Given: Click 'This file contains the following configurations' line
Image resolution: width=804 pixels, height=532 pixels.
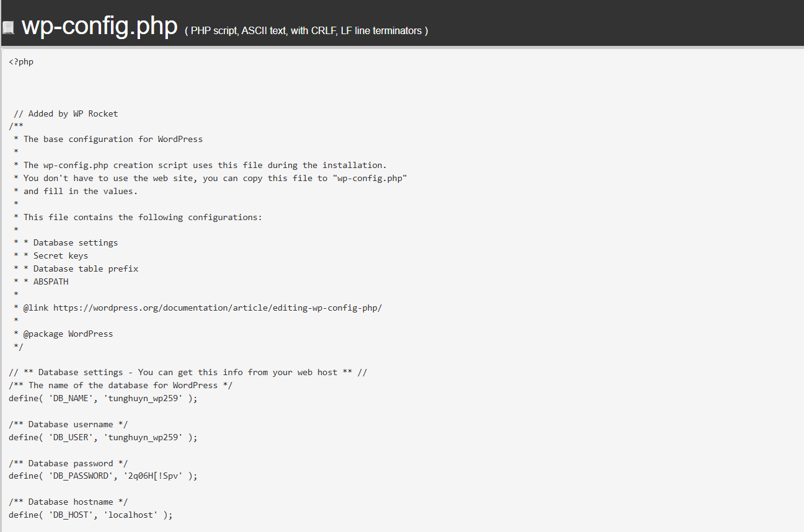Looking at the screenshot, I should pyautogui.click(x=143, y=217).
